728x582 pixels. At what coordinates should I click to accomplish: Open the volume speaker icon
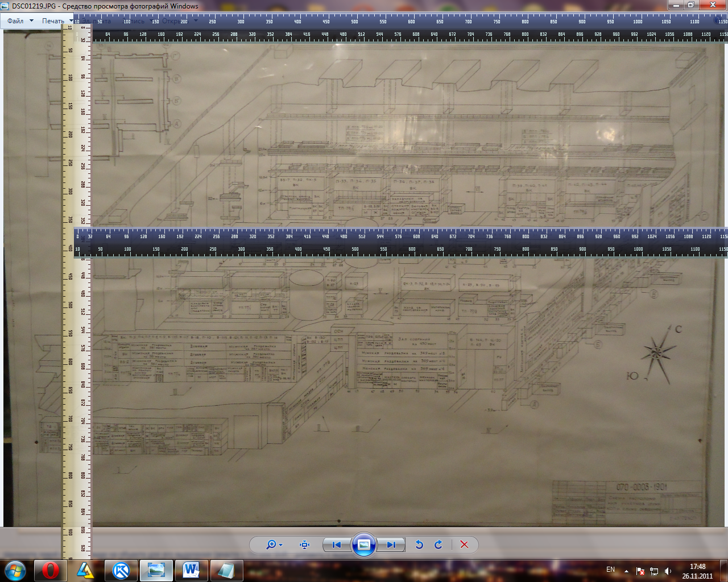click(x=668, y=571)
